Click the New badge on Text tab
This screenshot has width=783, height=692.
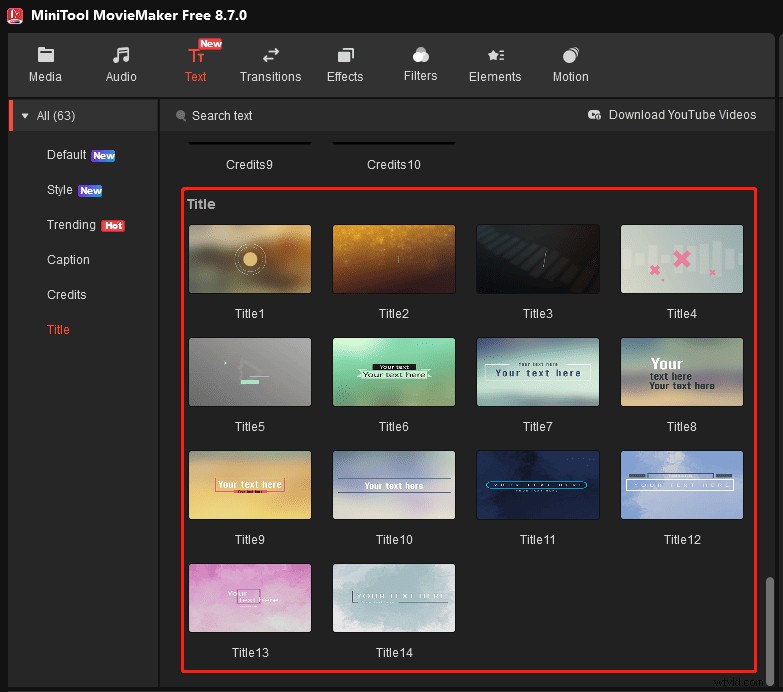[211, 44]
